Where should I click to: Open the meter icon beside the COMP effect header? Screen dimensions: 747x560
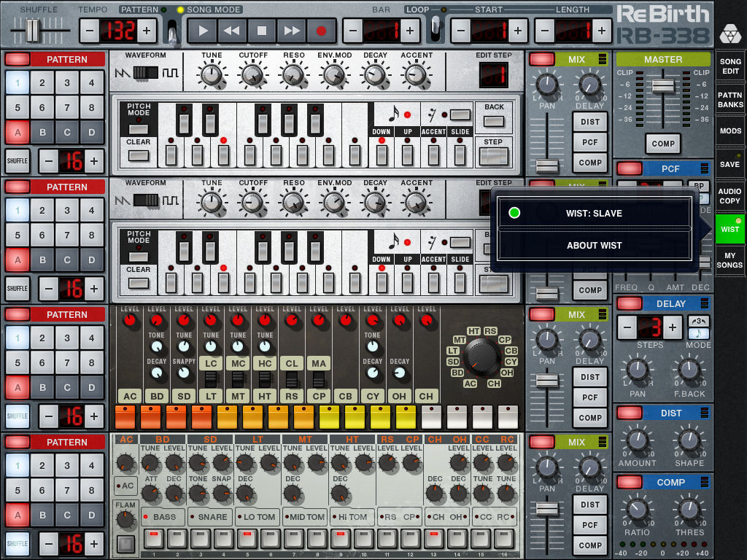(x=705, y=482)
